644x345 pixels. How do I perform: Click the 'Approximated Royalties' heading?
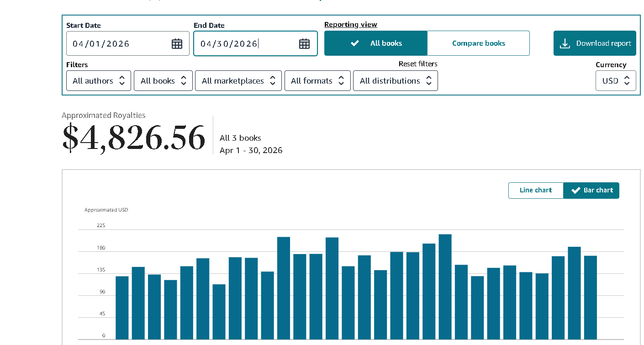coord(104,116)
